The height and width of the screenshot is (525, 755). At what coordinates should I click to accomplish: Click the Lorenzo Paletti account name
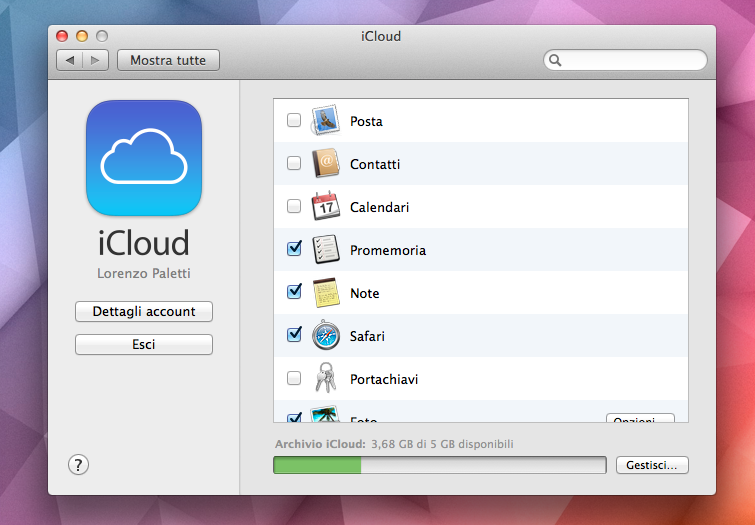click(144, 274)
